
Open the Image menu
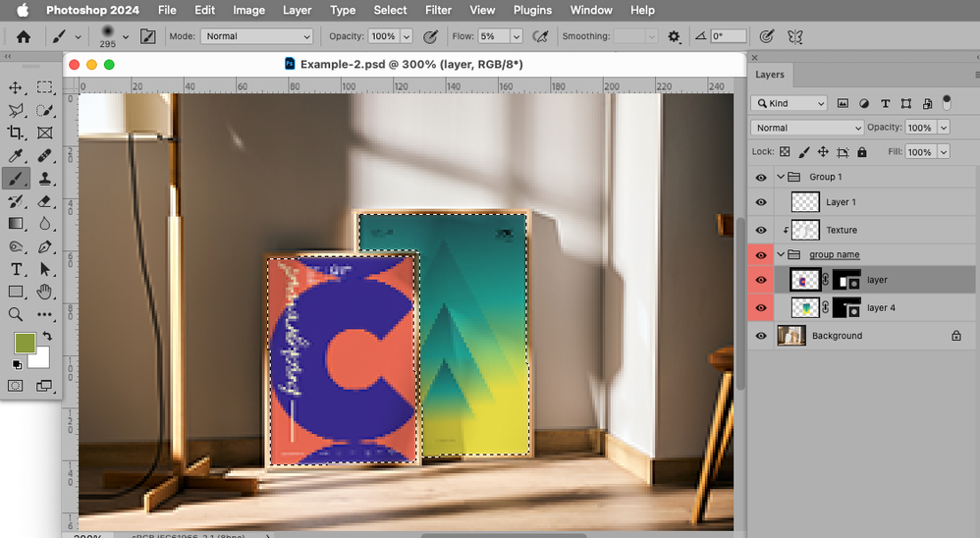pyautogui.click(x=248, y=10)
